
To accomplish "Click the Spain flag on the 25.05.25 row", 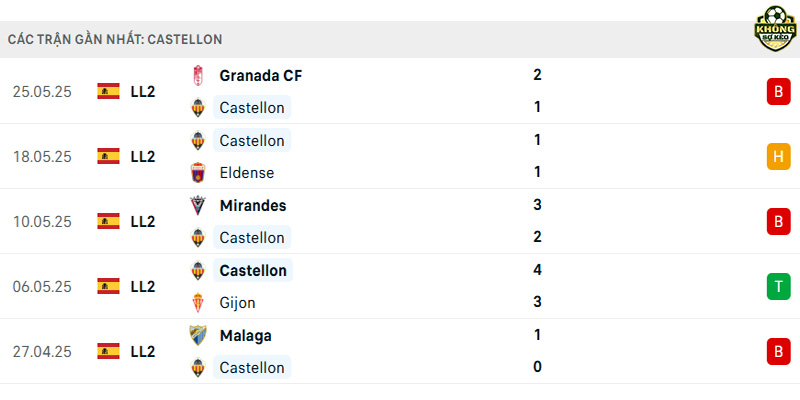I will point(108,91).
